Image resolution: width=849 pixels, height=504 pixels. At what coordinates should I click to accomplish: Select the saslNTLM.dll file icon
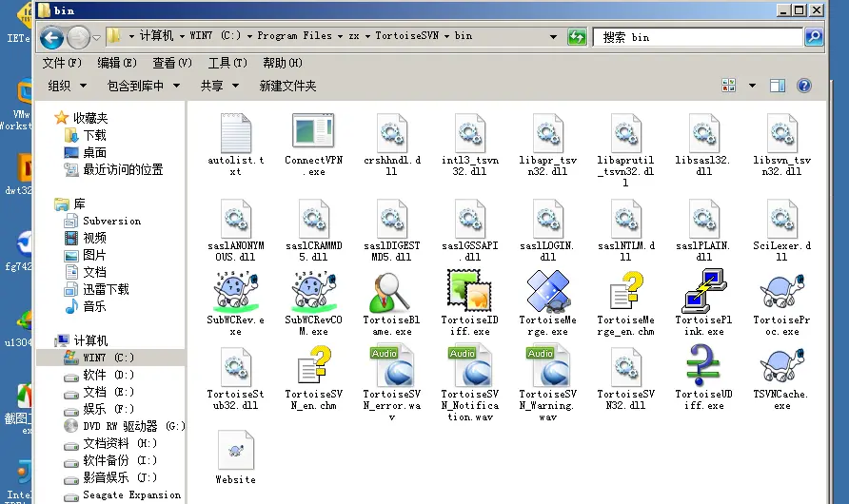[625, 219]
